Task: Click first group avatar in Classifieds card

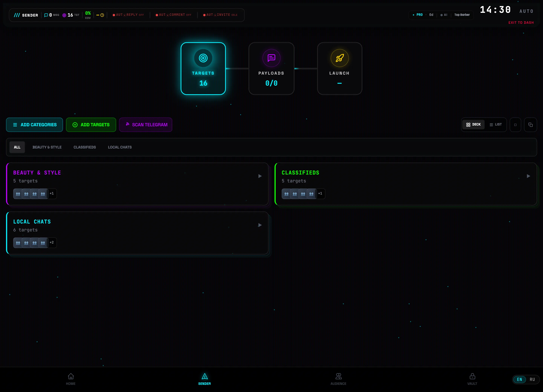Action: pyautogui.click(x=286, y=194)
